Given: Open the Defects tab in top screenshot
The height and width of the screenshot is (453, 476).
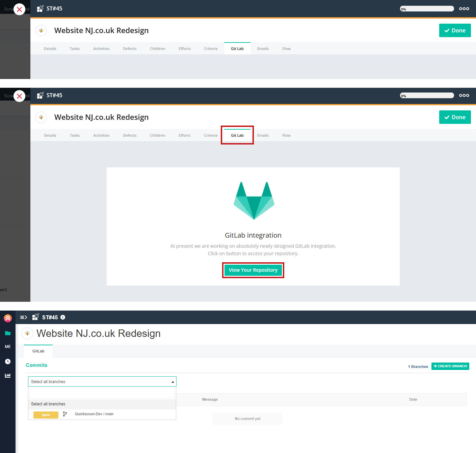Looking at the screenshot, I should [130, 49].
